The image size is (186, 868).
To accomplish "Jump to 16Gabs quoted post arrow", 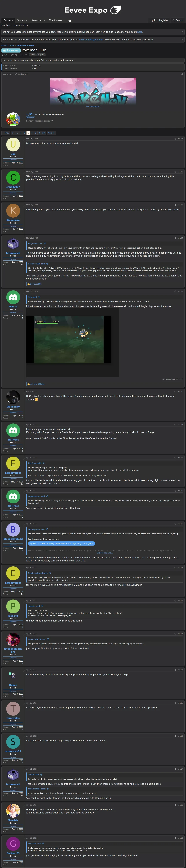I will click(43, 606).
